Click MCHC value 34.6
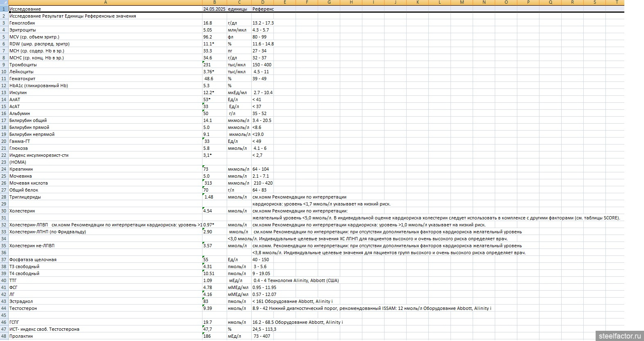The height and width of the screenshot is (341, 644). click(x=214, y=58)
